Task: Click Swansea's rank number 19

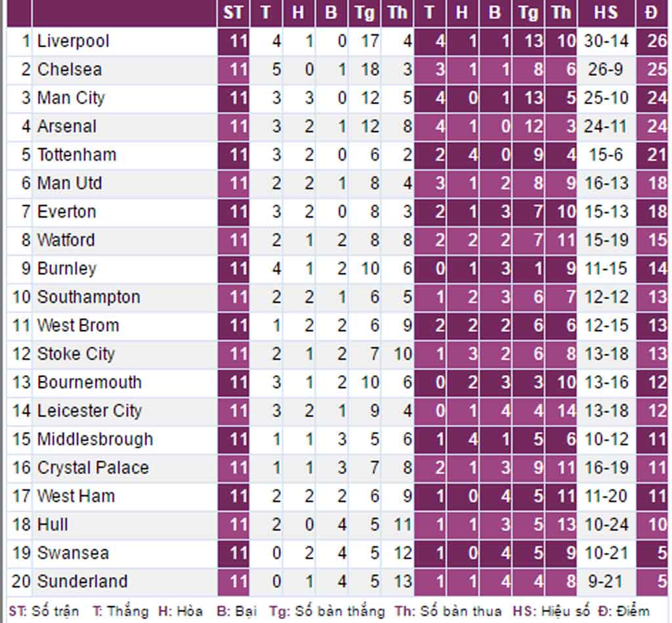Action: pyautogui.click(x=21, y=553)
